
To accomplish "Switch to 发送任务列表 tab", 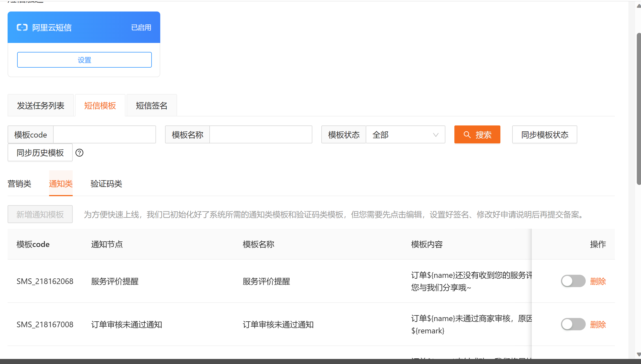I will click(x=41, y=106).
